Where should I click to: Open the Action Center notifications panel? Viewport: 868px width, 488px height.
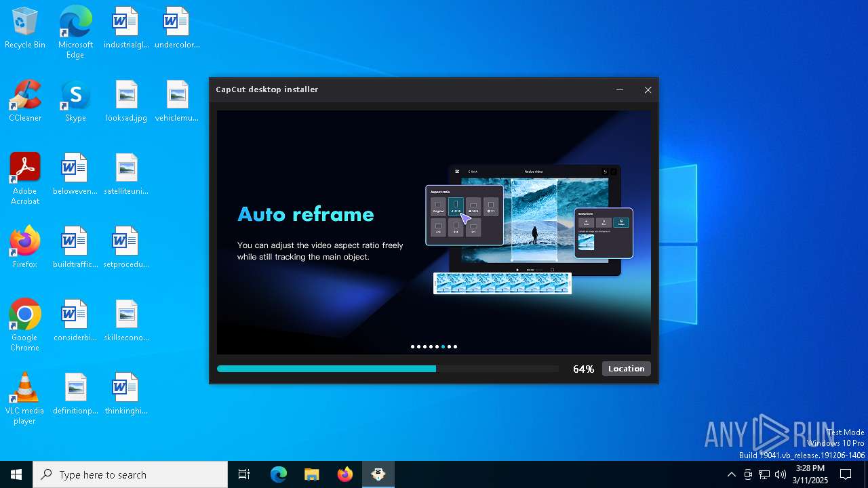point(846,474)
